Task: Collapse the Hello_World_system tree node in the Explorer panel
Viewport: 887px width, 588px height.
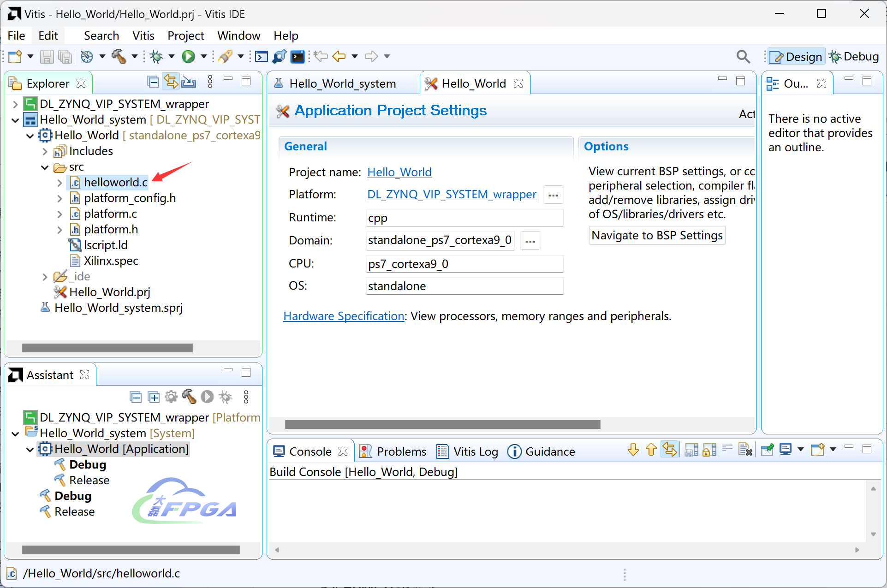Action: [x=15, y=120]
